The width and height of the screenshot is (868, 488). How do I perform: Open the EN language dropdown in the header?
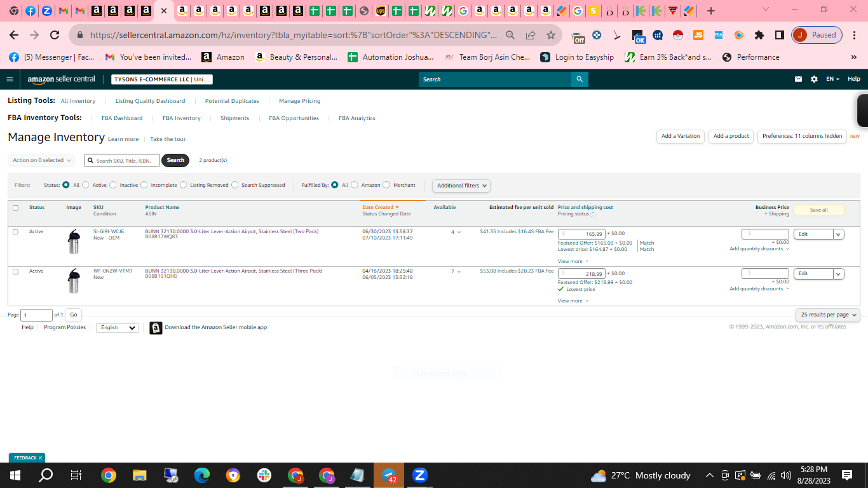click(832, 79)
